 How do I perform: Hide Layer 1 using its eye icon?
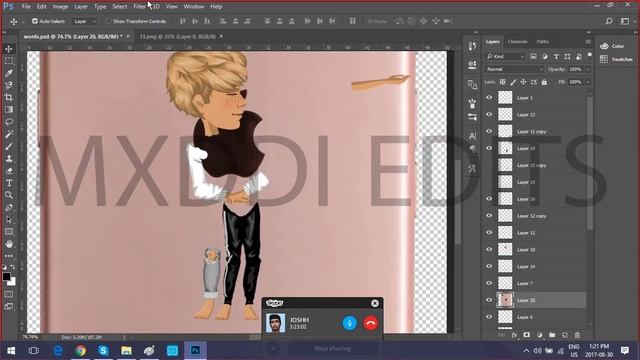pyautogui.click(x=489, y=98)
